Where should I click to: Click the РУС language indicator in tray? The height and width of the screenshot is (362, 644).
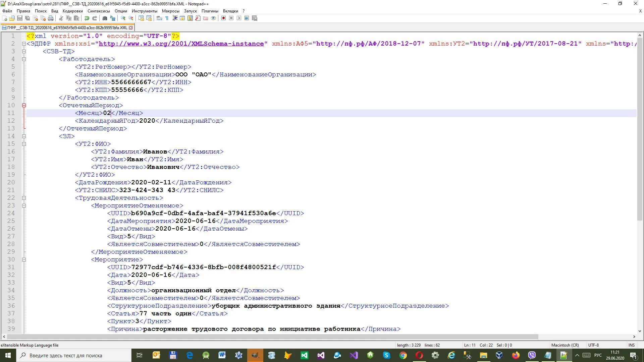click(x=598, y=355)
